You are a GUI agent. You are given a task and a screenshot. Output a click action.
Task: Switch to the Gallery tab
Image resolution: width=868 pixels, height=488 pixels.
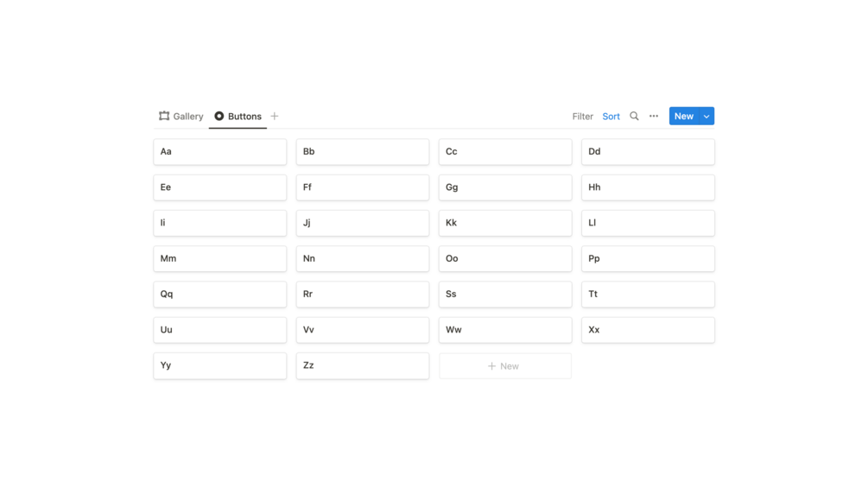(x=187, y=116)
